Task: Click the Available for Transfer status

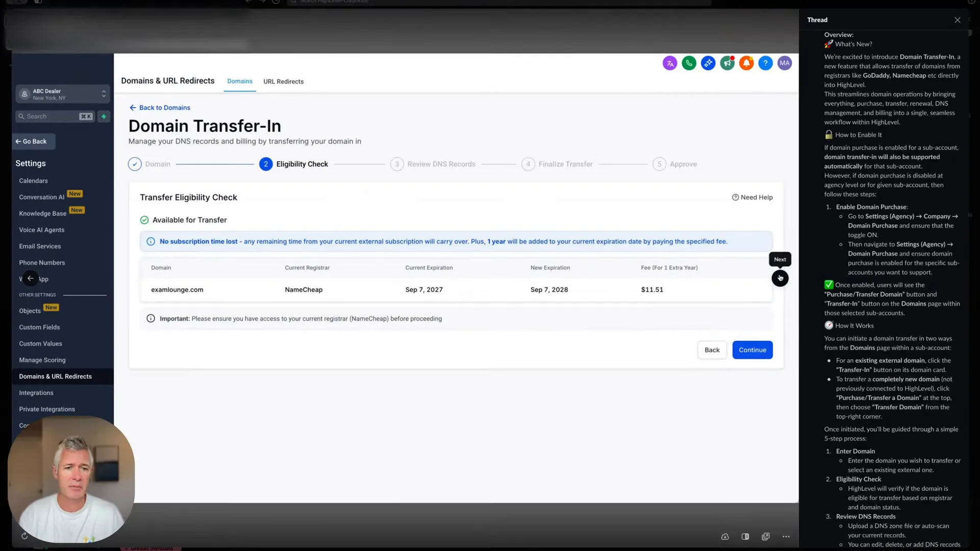Action: [183, 220]
